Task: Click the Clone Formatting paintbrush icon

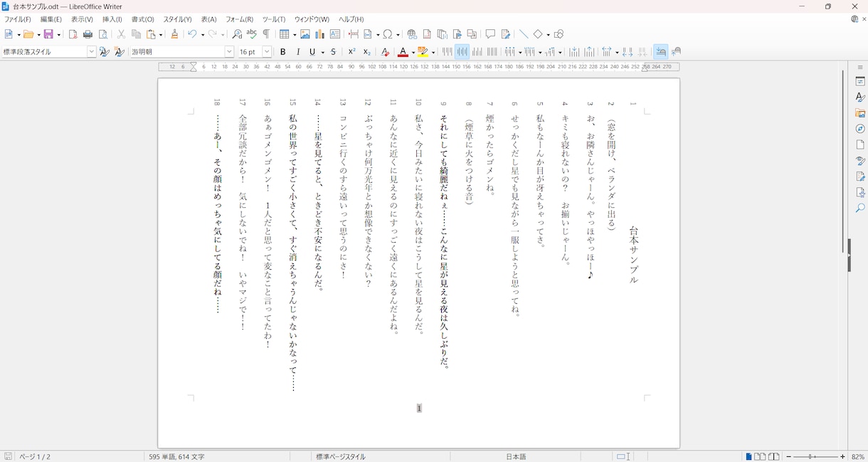Action: pyautogui.click(x=174, y=34)
